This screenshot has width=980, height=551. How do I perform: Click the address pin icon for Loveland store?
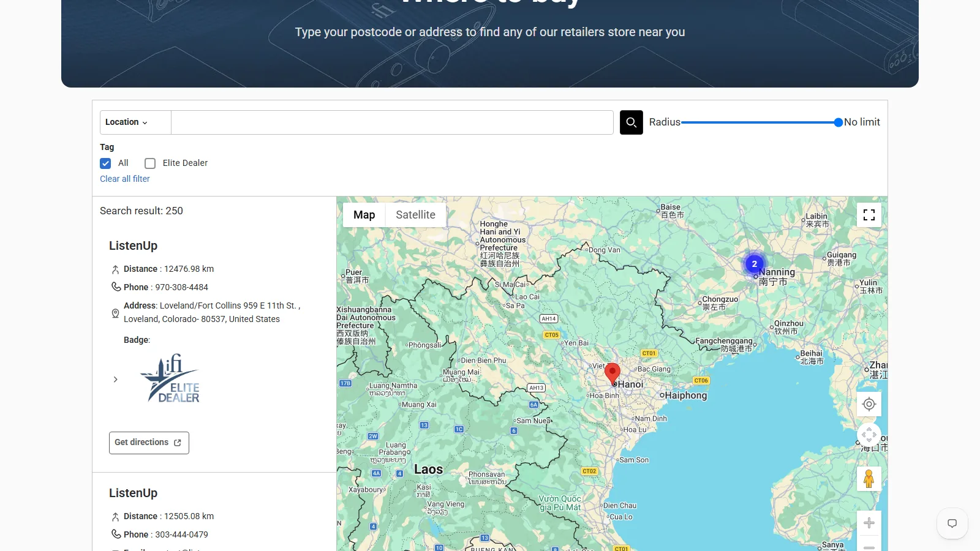115,313
